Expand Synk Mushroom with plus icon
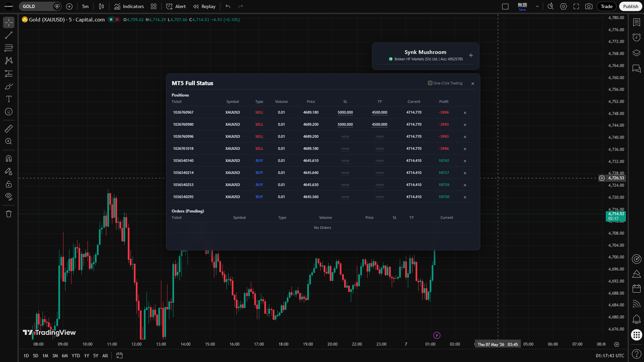644x362 pixels. 471,55
